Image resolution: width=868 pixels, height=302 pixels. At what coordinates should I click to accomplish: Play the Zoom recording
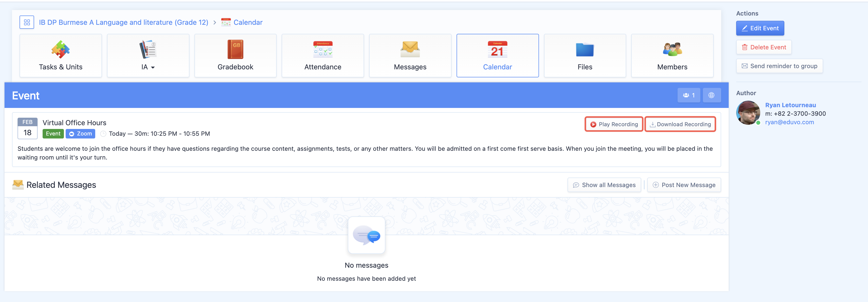pyautogui.click(x=614, y=124)
